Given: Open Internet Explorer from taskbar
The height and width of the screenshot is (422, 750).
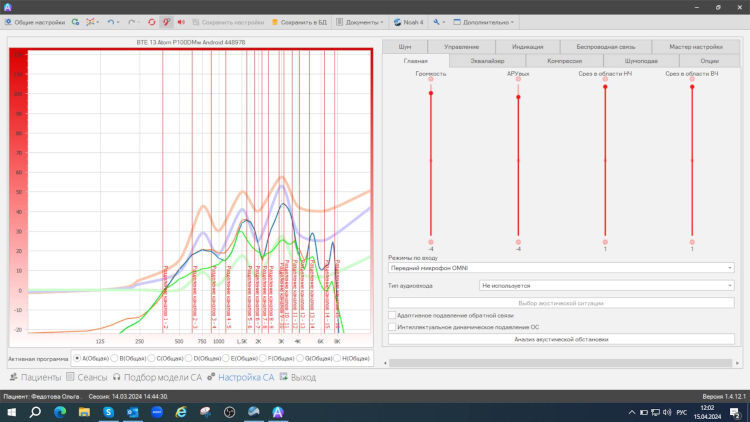Looking at the screenshot, I should coord(181,412).
